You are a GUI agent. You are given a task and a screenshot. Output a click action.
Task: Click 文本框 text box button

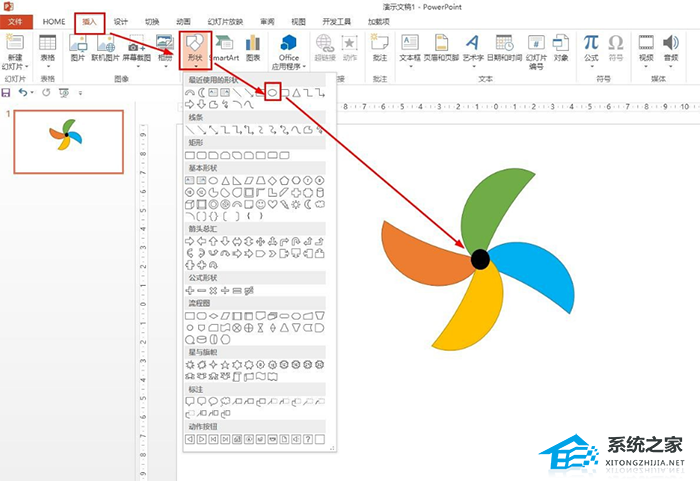coord(410,48)
